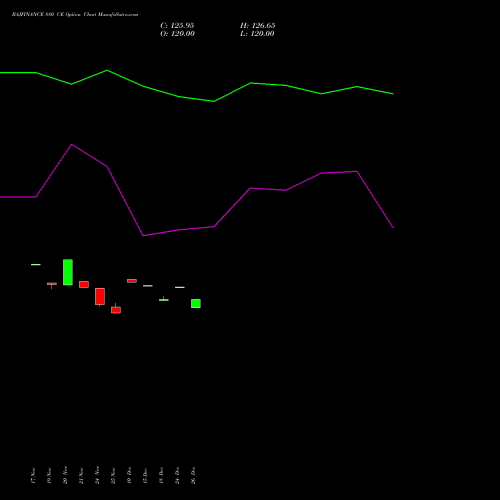Click the open value O: 120.00
Screen dimensions: 500x500
pos(177,34)
